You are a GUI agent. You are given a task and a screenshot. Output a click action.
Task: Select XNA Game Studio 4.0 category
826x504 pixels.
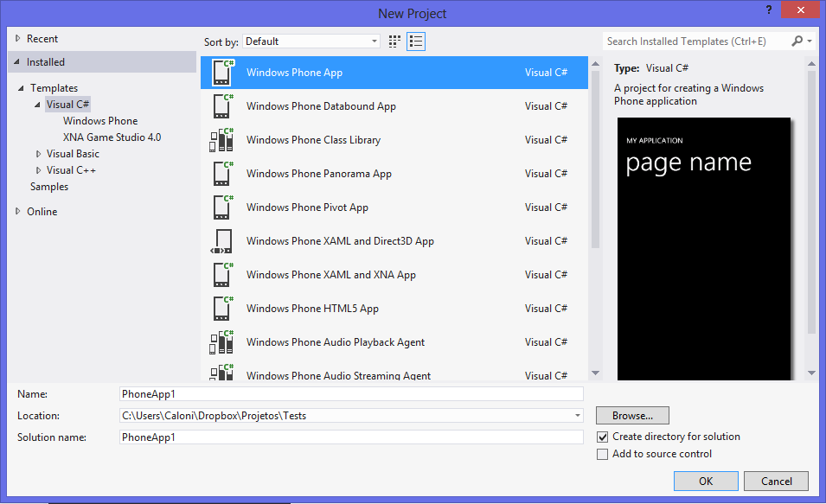tap(112, 137)
